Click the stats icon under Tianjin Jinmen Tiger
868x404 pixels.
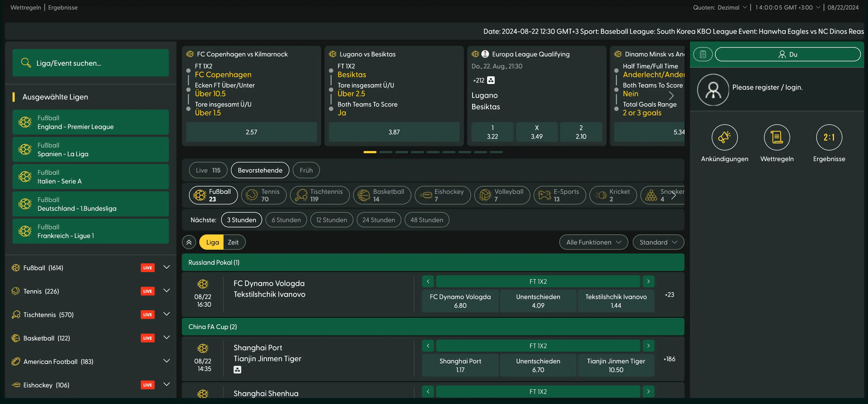pos(237,370)
